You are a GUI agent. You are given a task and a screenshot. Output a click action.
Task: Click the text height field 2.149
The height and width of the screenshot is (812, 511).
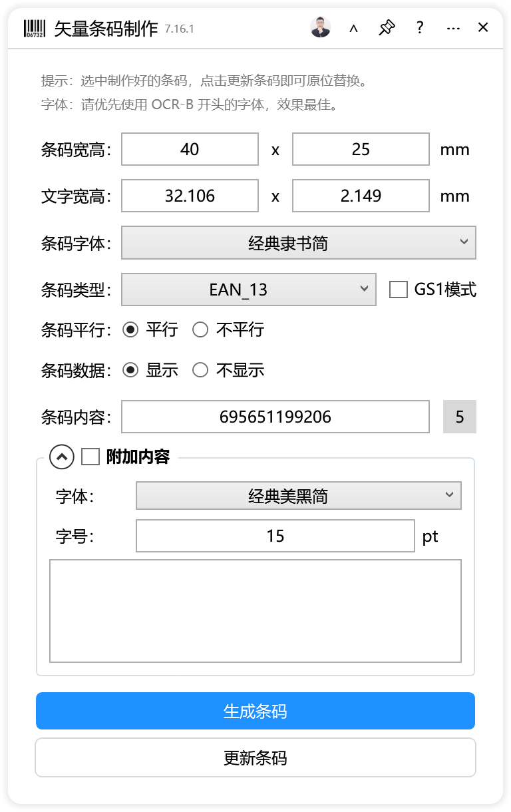[x=361, y=196]
